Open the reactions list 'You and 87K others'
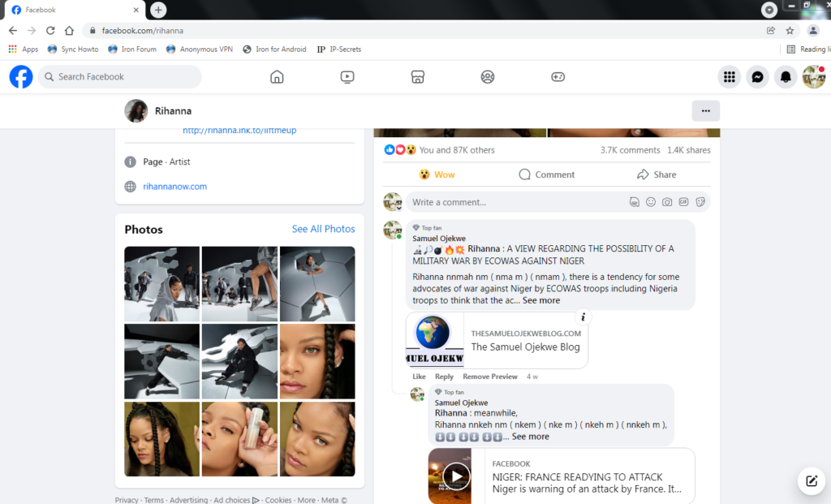 click(457, 150)
